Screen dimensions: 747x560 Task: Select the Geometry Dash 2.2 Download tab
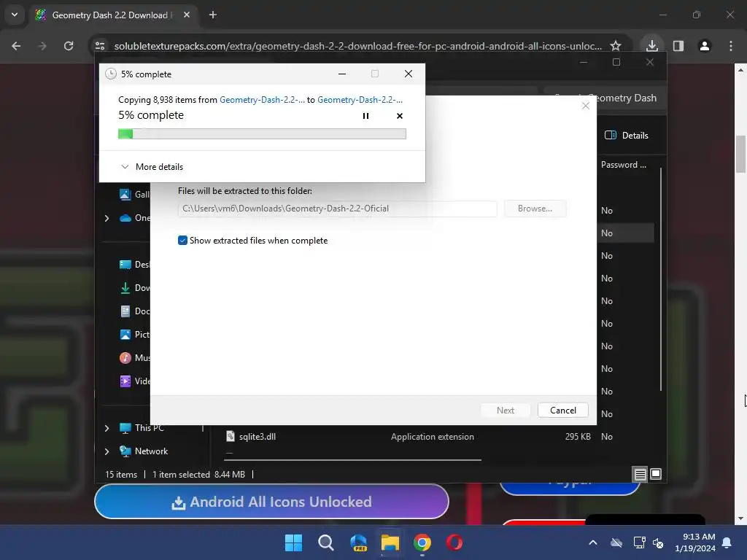click(112, 15)
